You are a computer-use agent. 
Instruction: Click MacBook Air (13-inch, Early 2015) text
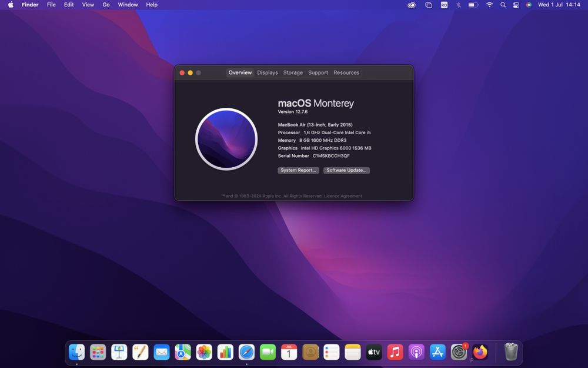point(315,125)
